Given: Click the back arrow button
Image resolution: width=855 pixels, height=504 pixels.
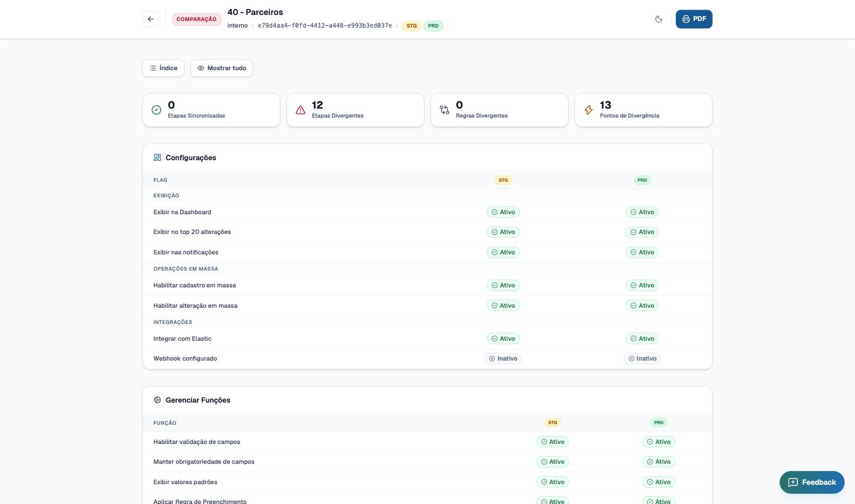Looking at the screenshot, I should pyautogui.click(x=151, y=19).
